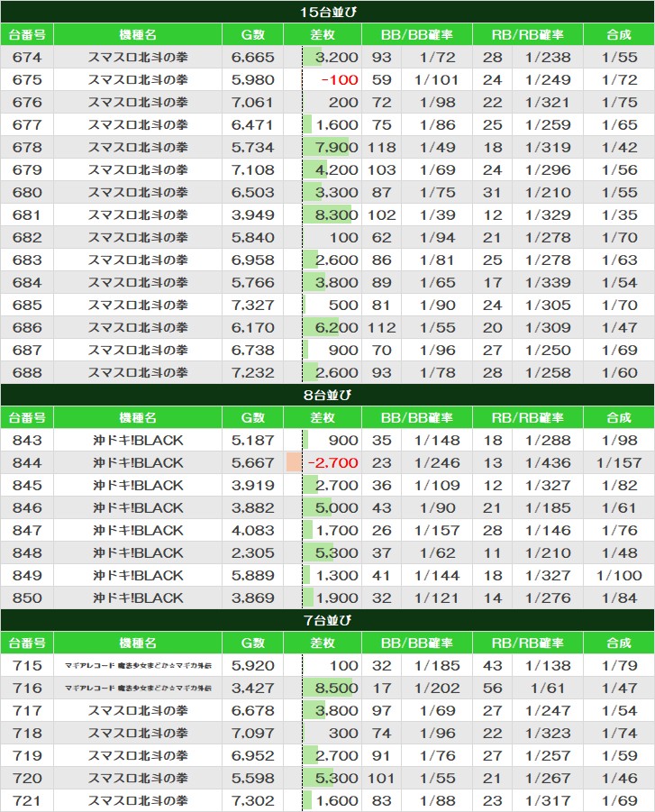Viewport: 655px width, 812px height.
Task: Click RB probability 1/146 in row 847
Action: [x=548, y=530]
